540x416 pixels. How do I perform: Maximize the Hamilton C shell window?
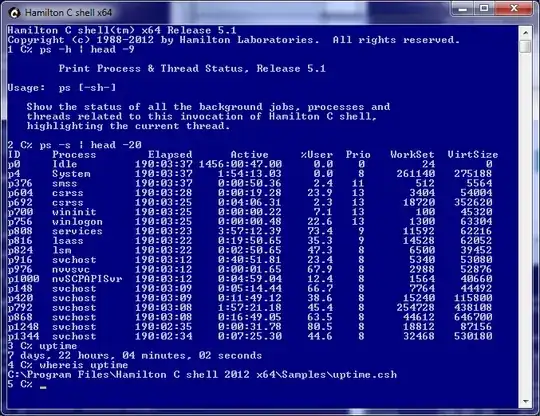(x=484, y=8)
